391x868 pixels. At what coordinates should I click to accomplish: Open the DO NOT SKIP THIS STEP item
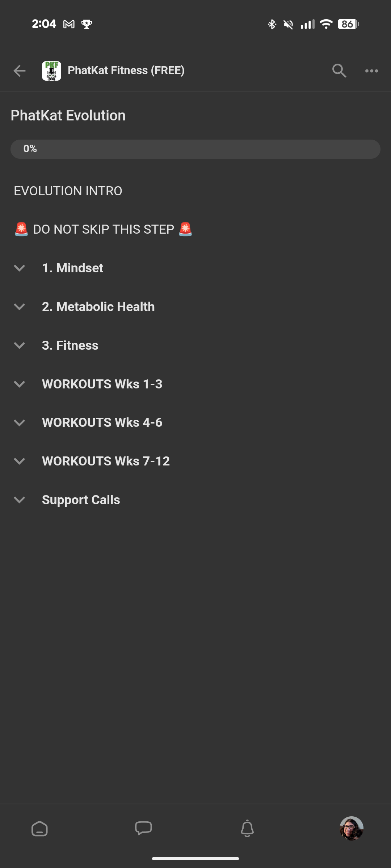[x=104, y=229]
